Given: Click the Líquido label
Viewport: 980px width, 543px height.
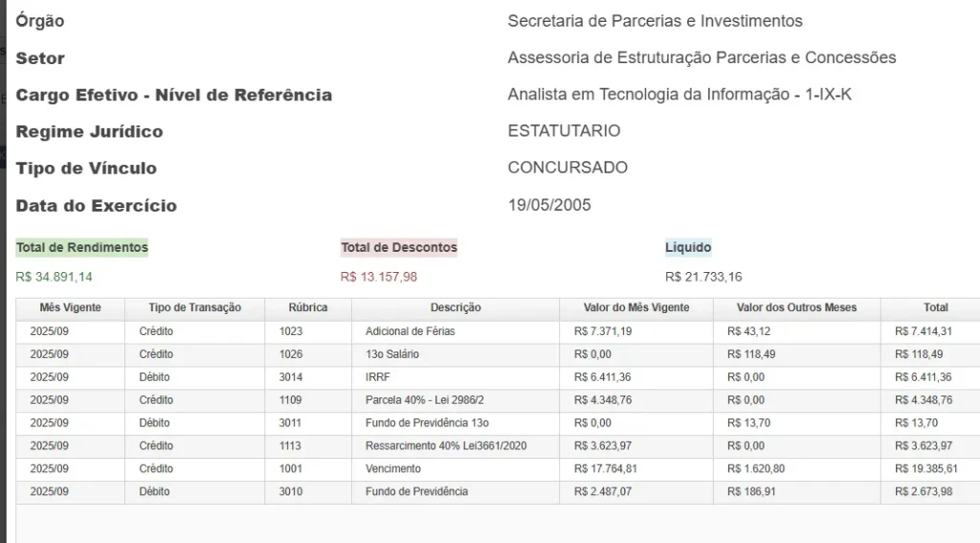Looking at the screenshot, I should (x=688, y=248).
